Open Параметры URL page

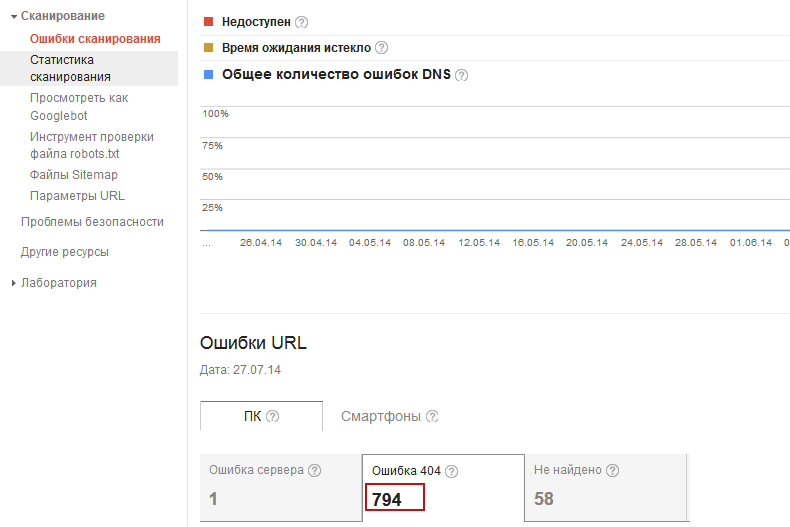(77, 196)
